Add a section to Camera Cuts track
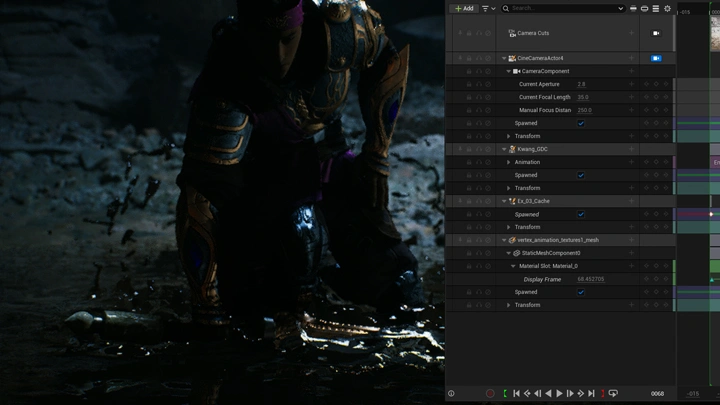 coord(631,33)
